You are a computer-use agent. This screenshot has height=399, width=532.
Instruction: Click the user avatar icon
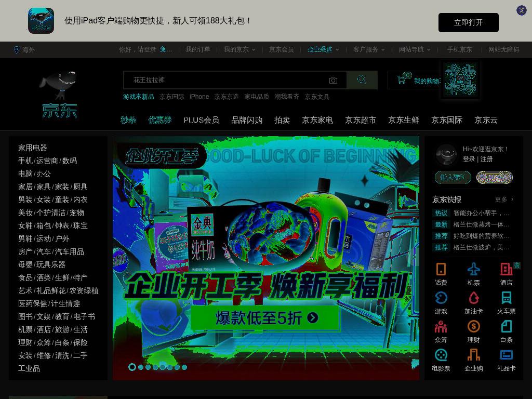[x=446, y=154]
